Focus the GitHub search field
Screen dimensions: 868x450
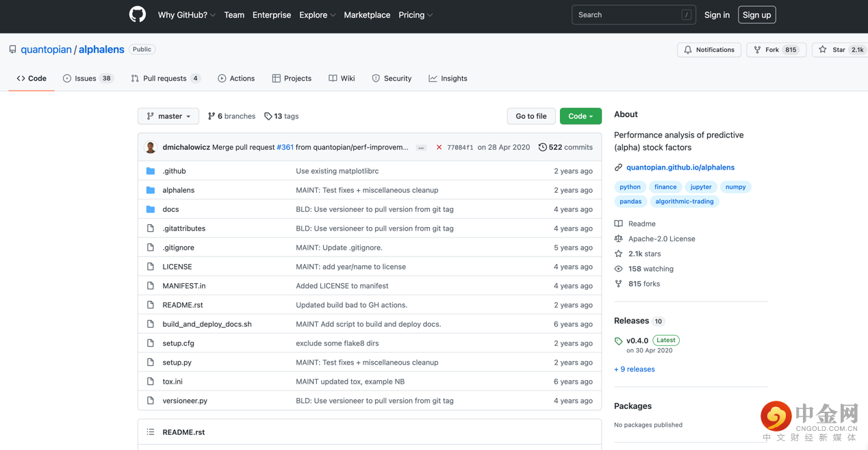[634, 15]
